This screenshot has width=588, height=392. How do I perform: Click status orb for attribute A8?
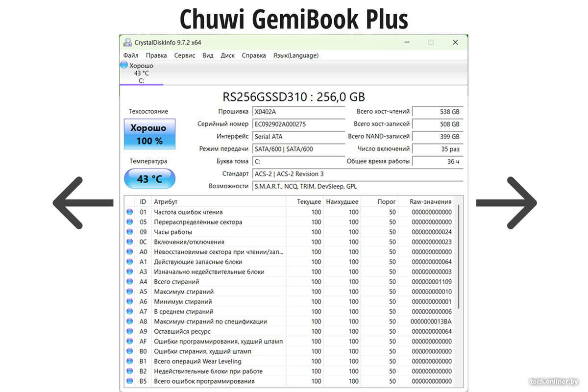coord(130,321)
